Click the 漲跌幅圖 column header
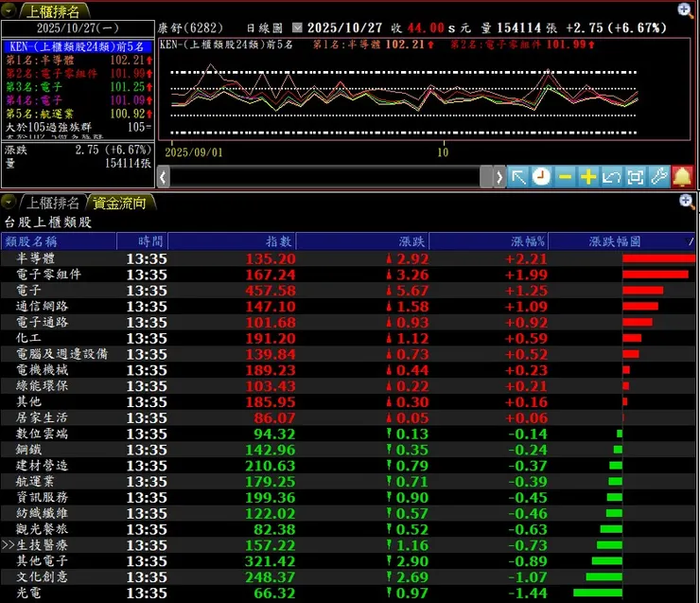This screenshot has width=700, height=603. tap(621, 241)
